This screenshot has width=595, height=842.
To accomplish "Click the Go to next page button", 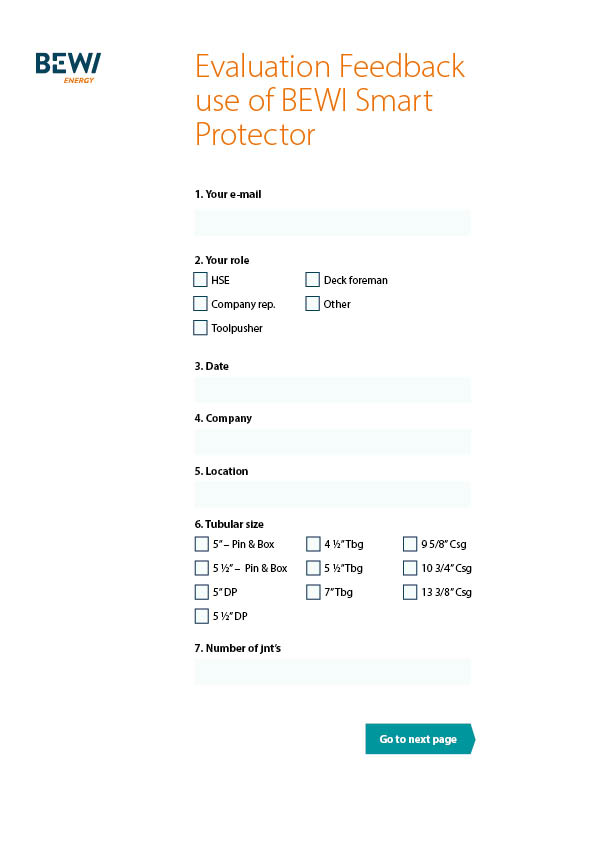I will [x=420, y=739].
